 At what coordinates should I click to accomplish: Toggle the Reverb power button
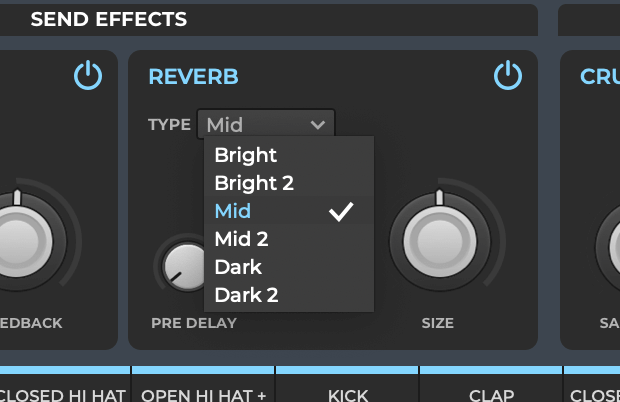click(508, 76)
